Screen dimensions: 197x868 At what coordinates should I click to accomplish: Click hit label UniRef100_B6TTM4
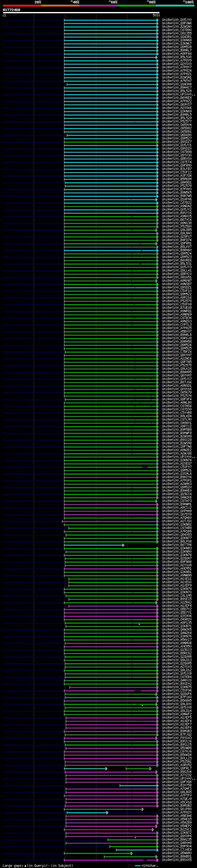click(x=176, y=545)
